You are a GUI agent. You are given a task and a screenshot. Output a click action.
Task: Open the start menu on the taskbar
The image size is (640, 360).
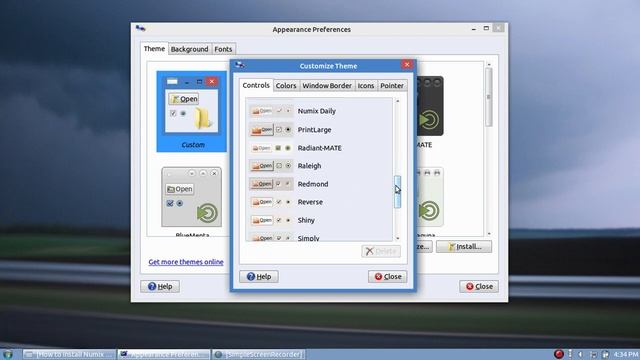(7, 354)
